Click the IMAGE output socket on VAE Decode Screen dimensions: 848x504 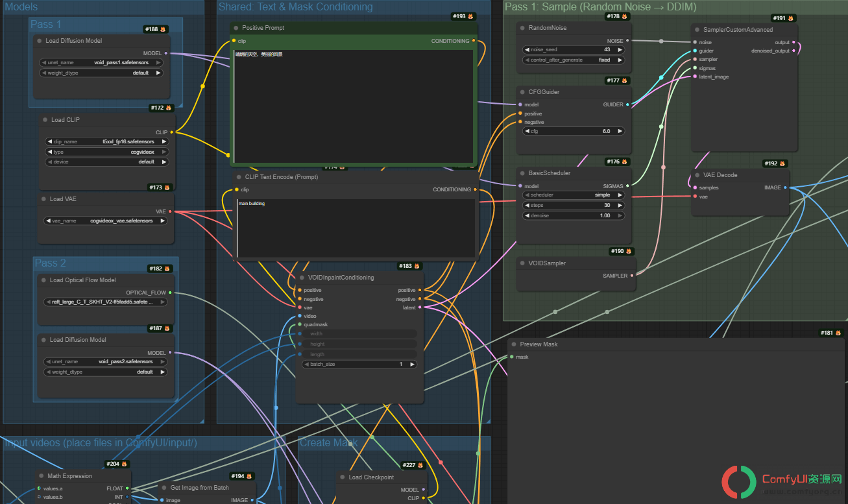785,187
